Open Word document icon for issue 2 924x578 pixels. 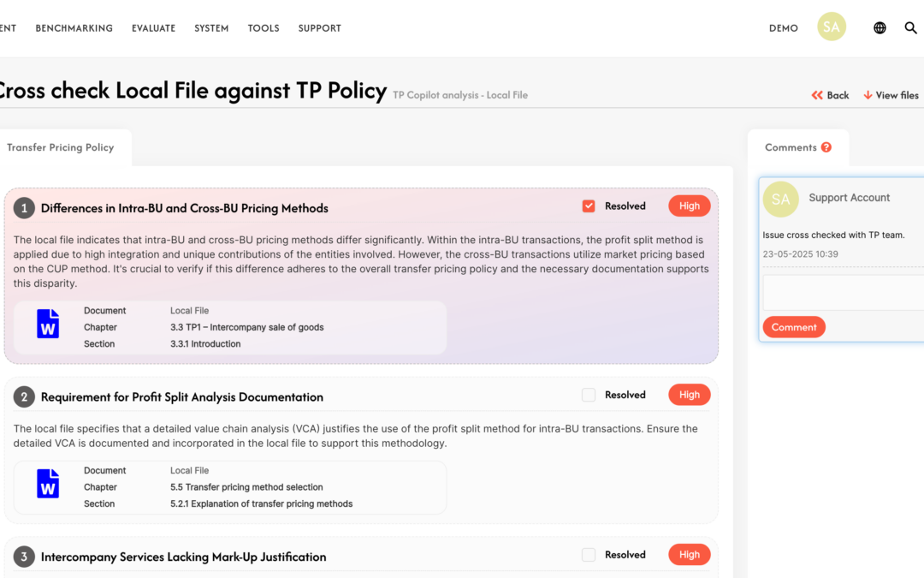pyautogui.click(x=48, y=484)
